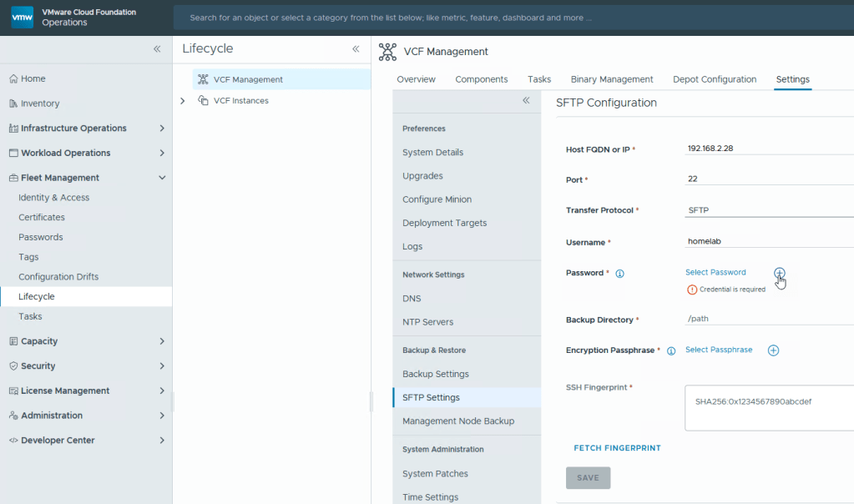The image size is (854, 504).
Task: Open the Transfer Protocol dropdown
Action: (768, 210)
